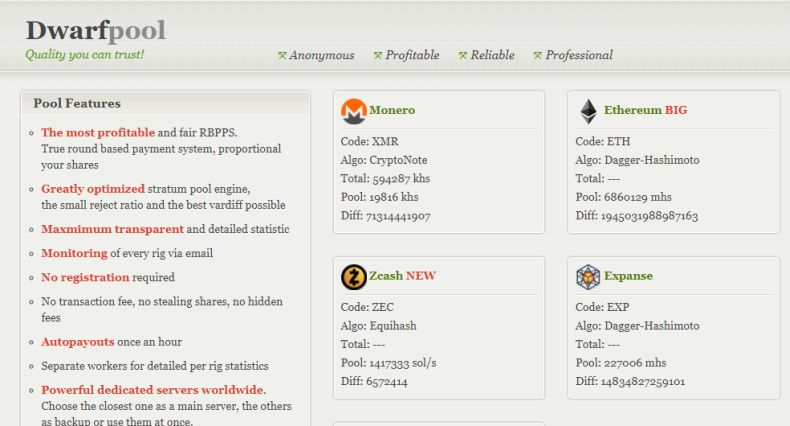Click the green marker icon beside Professional
Image resolution: width=790 pixels, height=426 pixels.
538,55
